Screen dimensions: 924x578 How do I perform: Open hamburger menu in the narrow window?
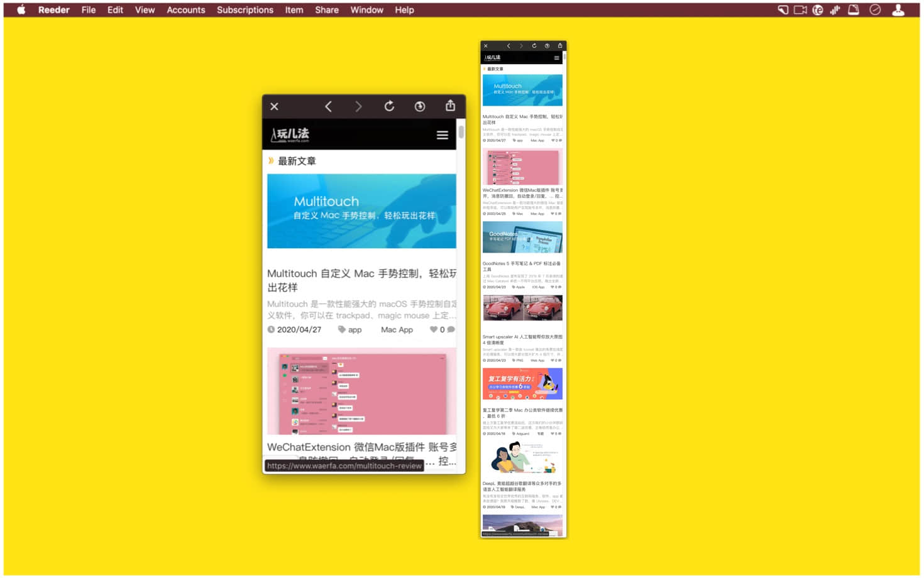[556, 58]
